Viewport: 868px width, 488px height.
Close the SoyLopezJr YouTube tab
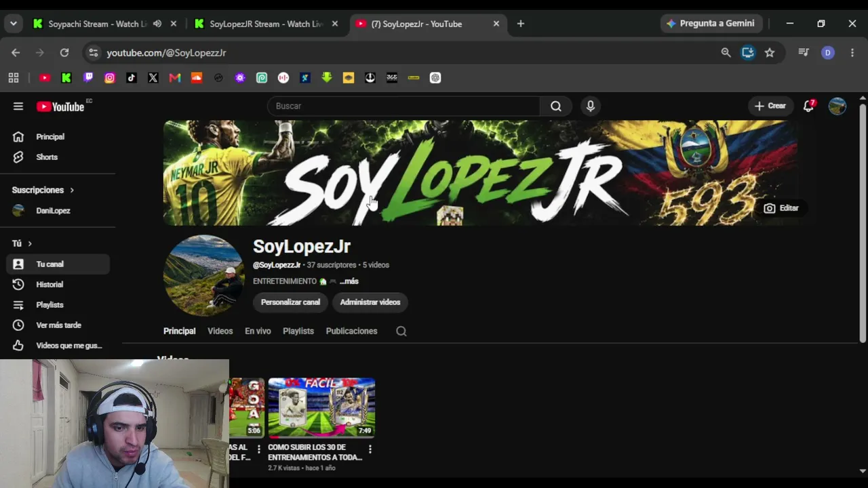496,24
